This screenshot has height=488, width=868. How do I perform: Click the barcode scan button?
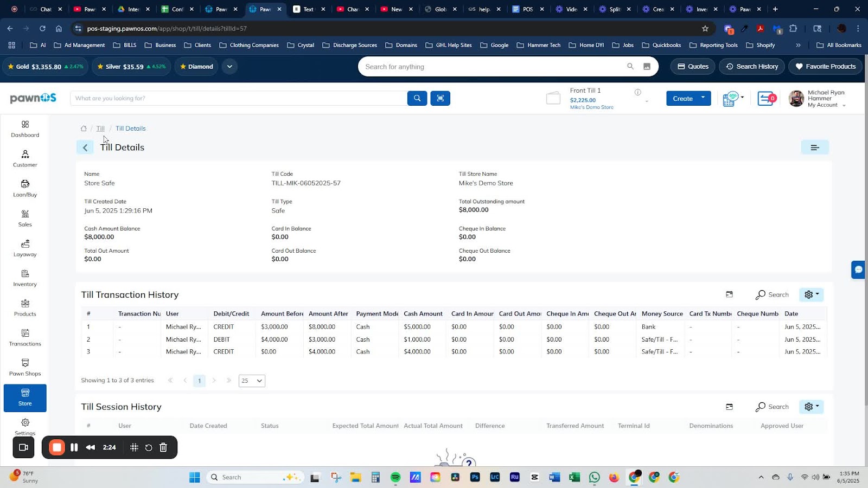point(440,98)
